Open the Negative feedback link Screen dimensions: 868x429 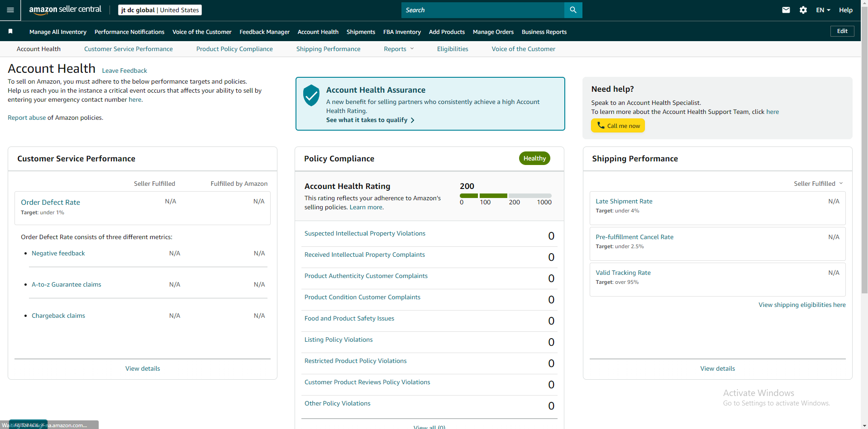click(58, 253)
